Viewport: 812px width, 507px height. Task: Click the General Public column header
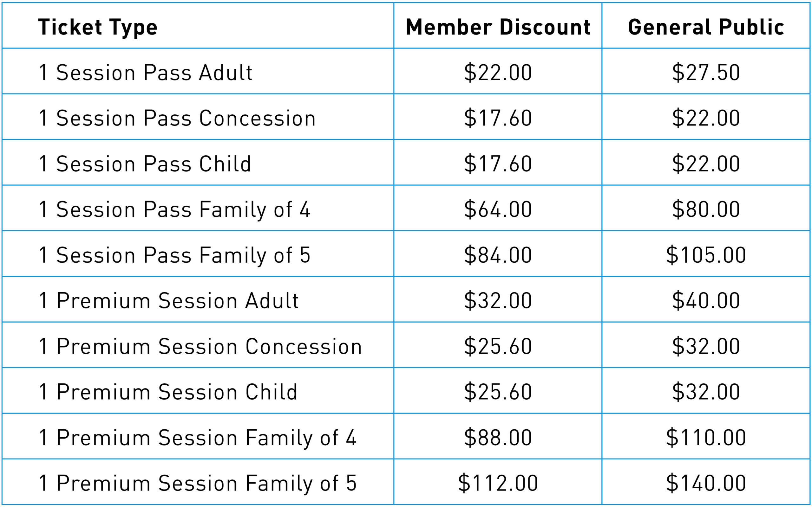[x=706, y=27]
